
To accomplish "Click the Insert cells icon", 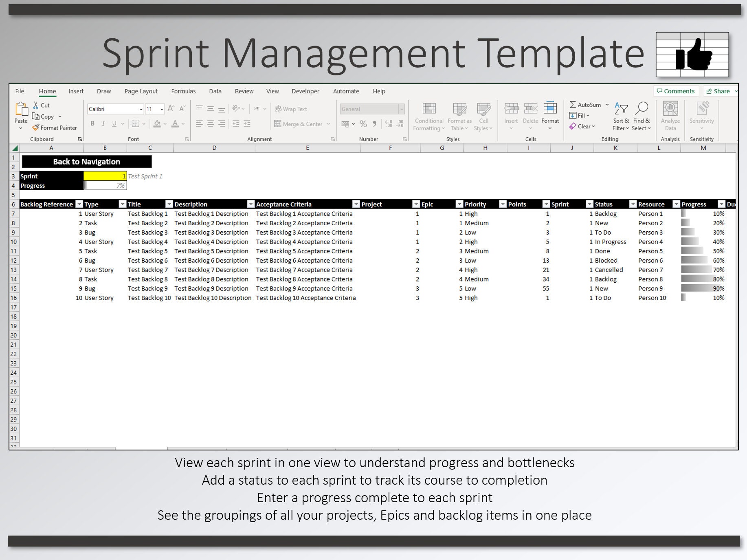I will 511,108.
